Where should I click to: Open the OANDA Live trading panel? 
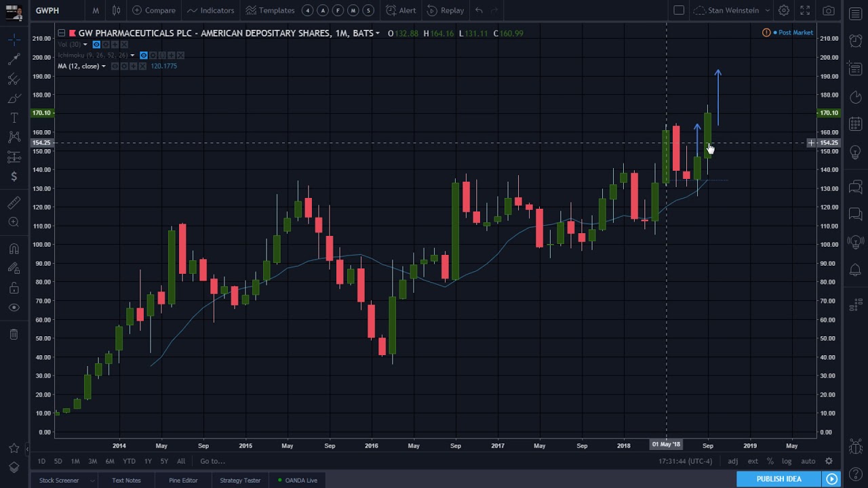point(298,481)
